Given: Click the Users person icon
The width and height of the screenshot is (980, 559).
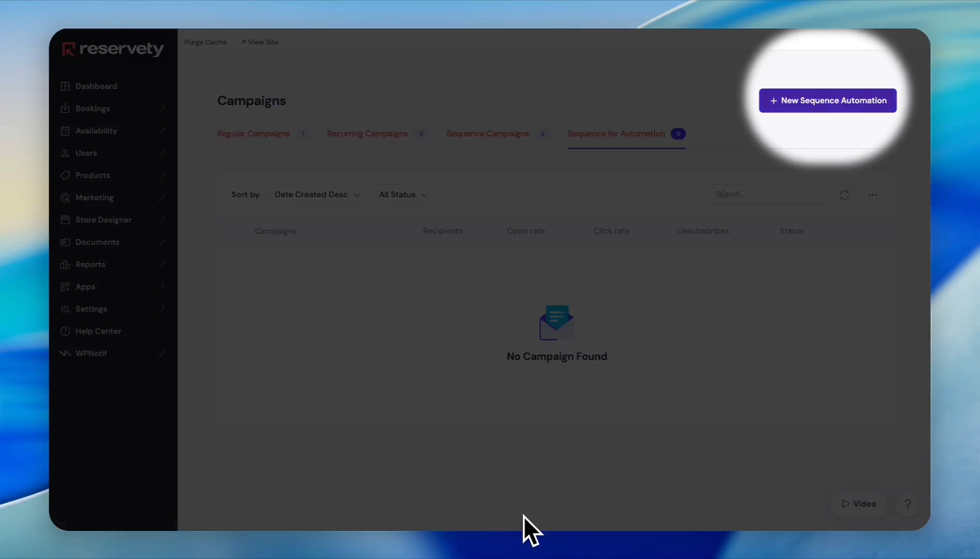Looking at the screenshot, I should click(x=65, y=153).
